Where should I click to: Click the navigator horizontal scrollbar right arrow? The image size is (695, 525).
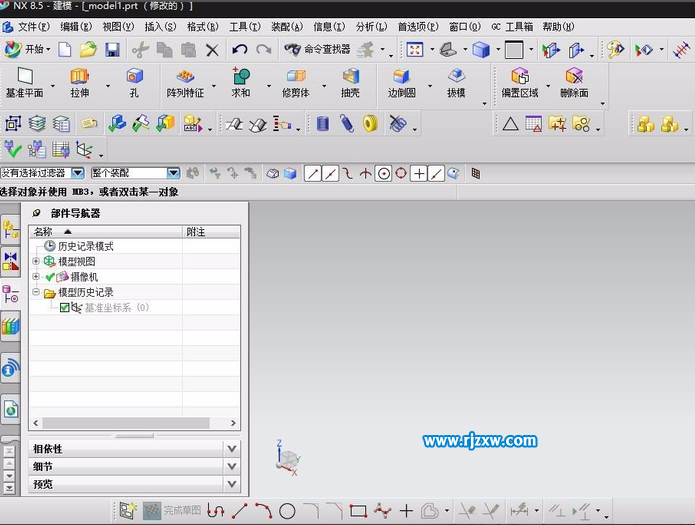233,423
